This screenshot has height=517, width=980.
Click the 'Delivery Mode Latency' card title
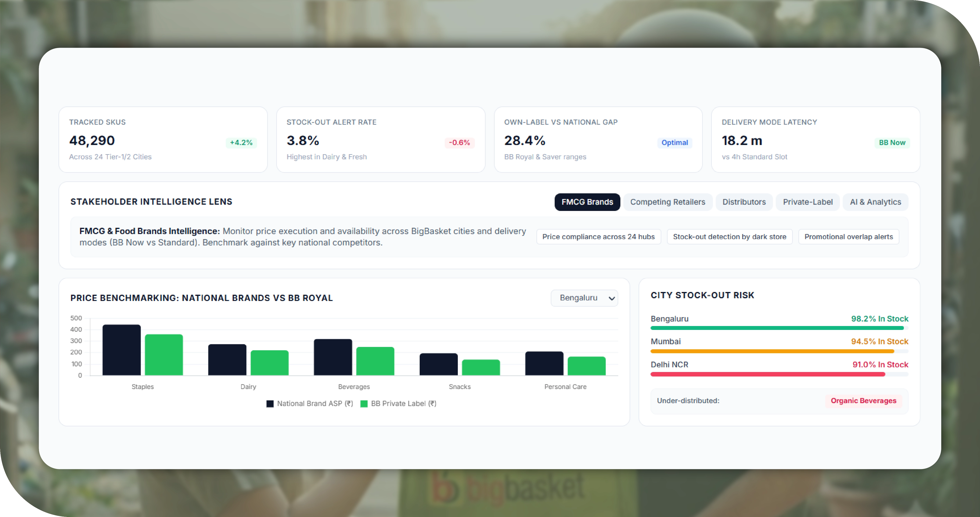click(769, 122)
